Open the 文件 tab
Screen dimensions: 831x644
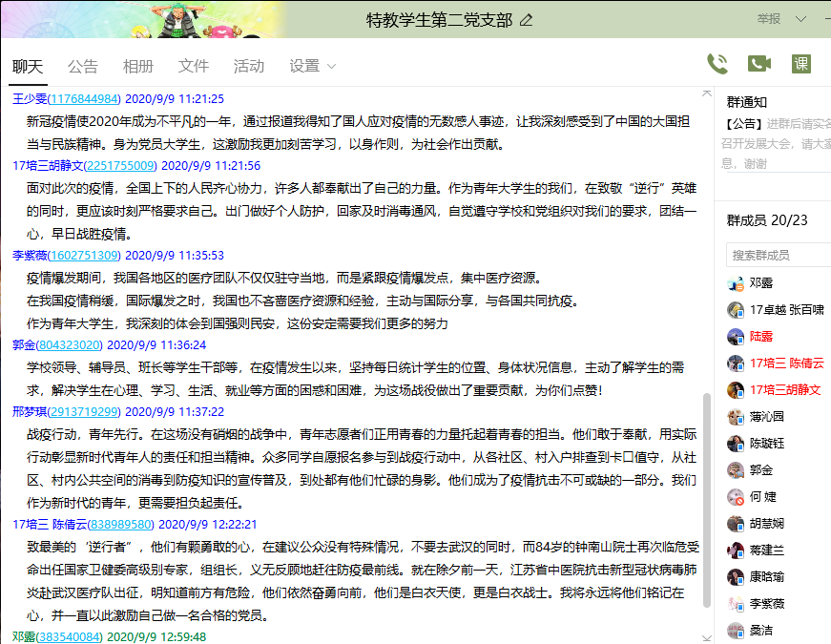194,66
